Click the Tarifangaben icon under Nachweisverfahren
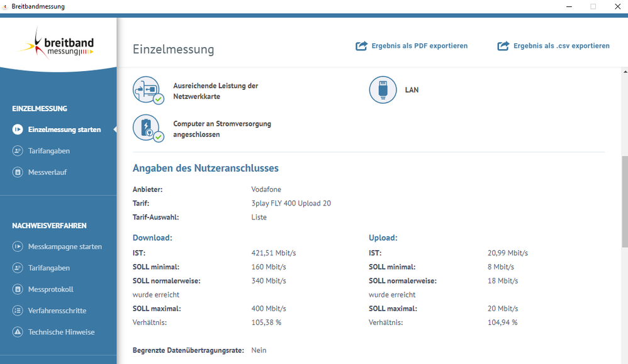628x364 pixels. pyautogui.click(x=18, y=268)
